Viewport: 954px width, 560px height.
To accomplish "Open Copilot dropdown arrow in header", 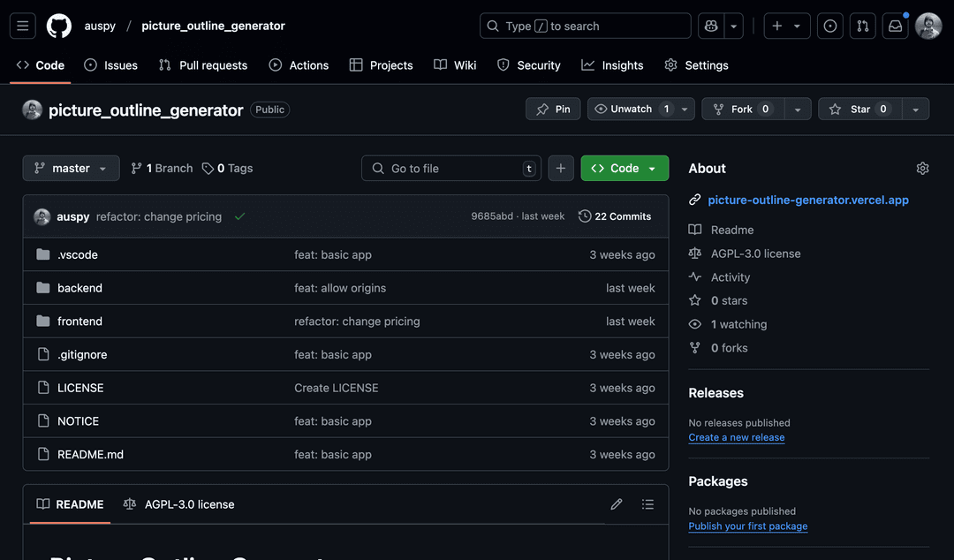I will 734,26.
